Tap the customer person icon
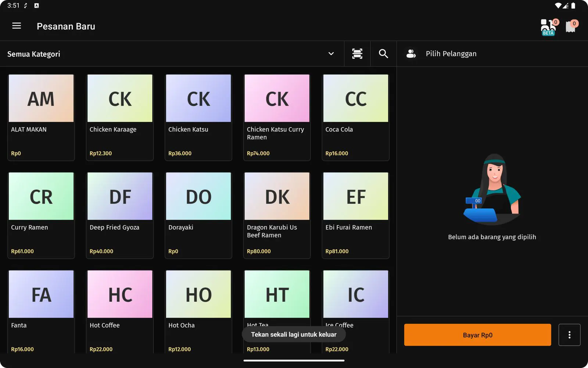 [x=411, y=54]
